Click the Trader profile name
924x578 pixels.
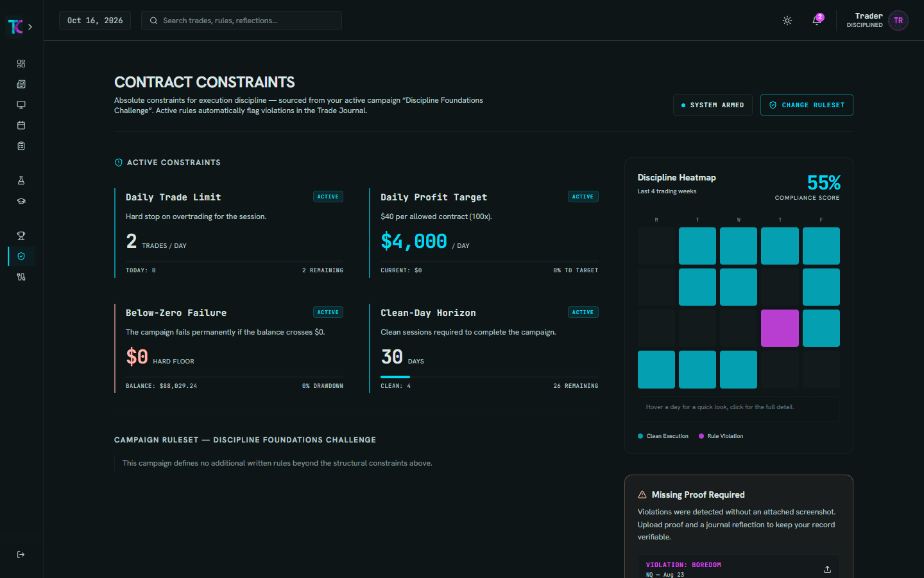869,16
